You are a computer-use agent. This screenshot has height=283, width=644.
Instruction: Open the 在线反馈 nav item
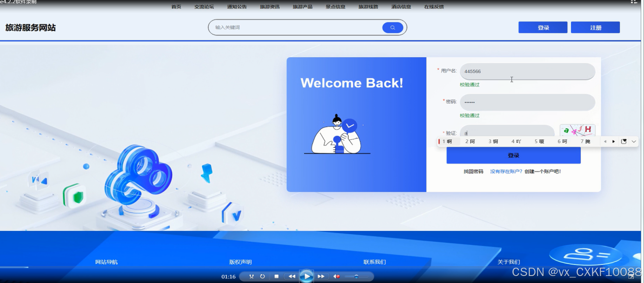tap(434, 7)
